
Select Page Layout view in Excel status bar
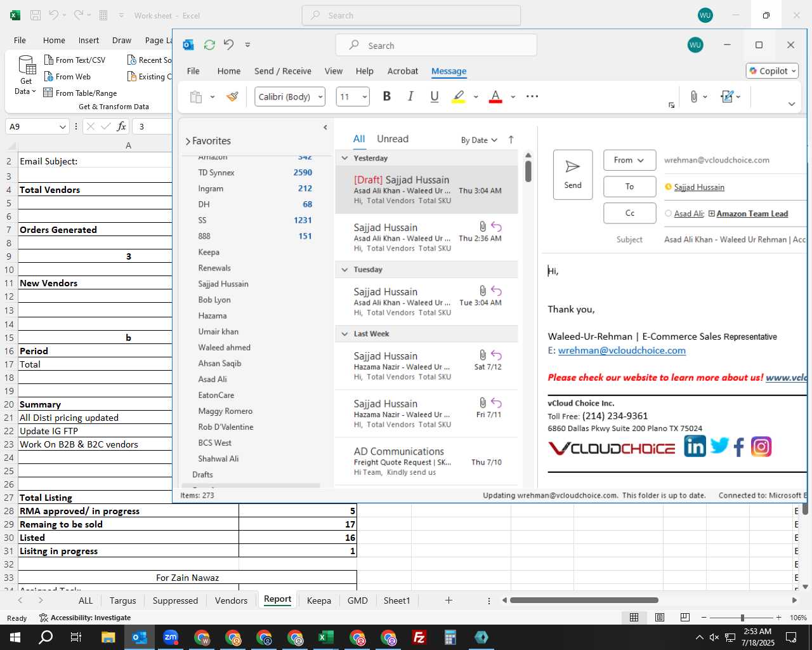click(660, 617)
